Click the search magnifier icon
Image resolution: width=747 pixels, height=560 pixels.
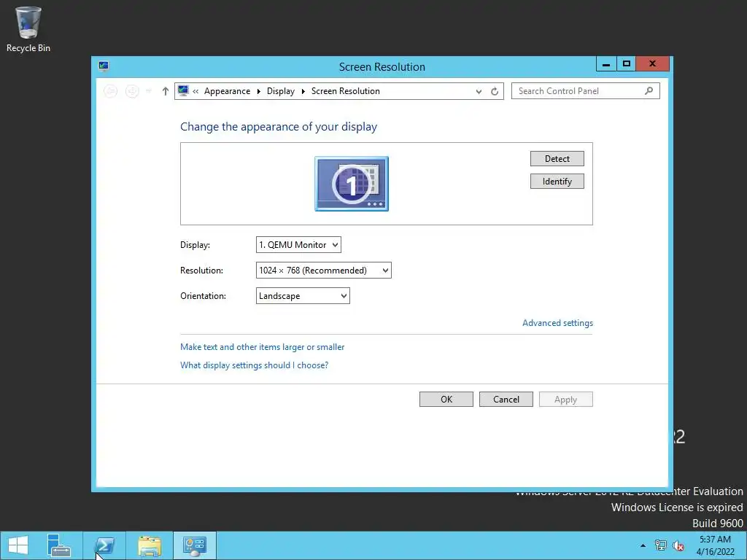tap(649, 90)
